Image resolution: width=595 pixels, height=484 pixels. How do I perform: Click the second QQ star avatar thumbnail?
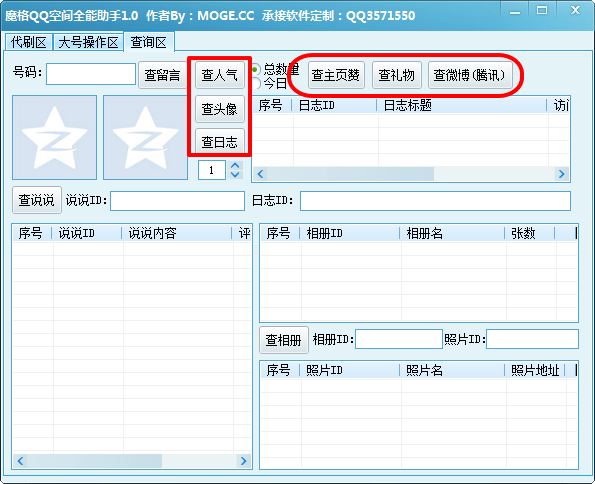tap(146, 137)
